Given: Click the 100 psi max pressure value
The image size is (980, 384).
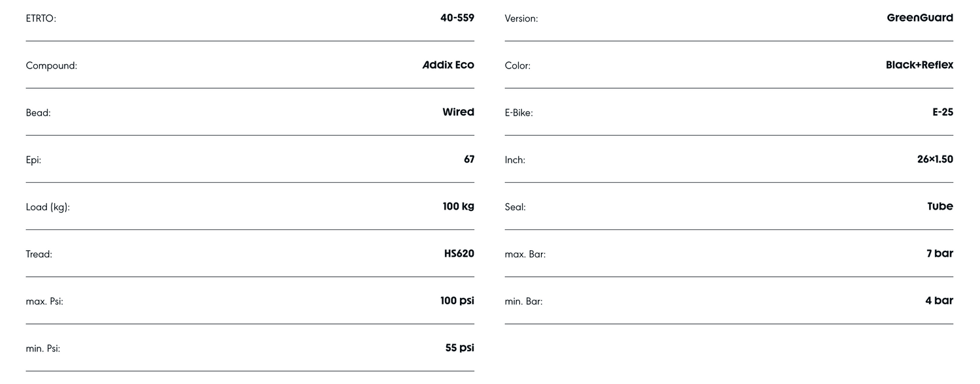Looking at the screenshot, I should [457, 301].
